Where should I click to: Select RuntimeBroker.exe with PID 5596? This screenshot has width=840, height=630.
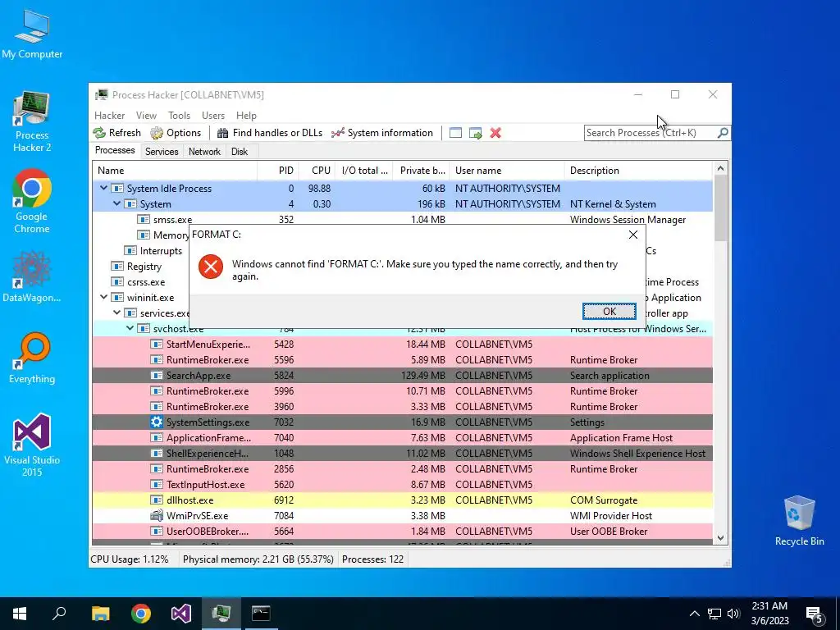[x=402, y=359]
